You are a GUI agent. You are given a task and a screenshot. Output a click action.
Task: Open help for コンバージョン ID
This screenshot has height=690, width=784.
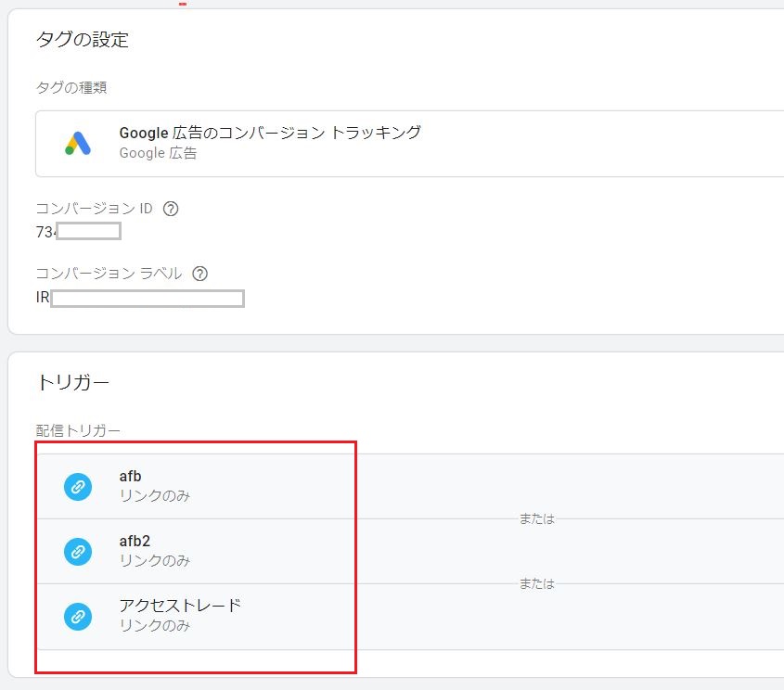[x=171, y=209]
